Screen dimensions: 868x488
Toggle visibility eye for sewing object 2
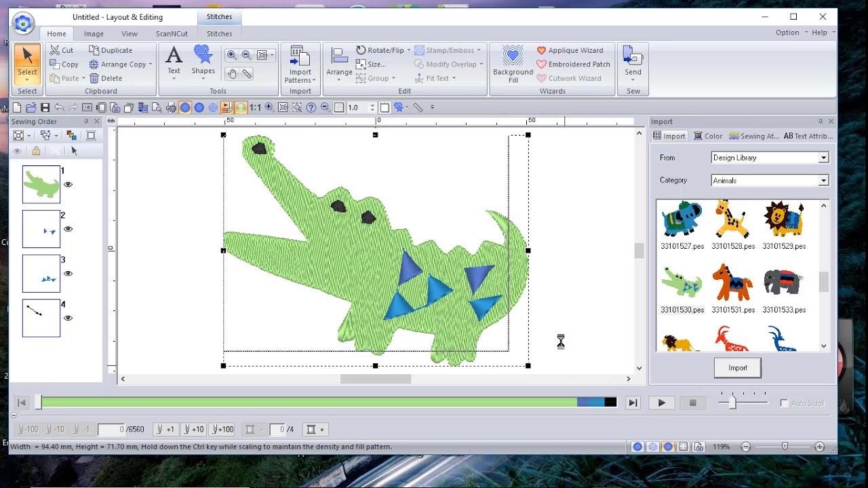pyautogui.click(x=68, y=229)
